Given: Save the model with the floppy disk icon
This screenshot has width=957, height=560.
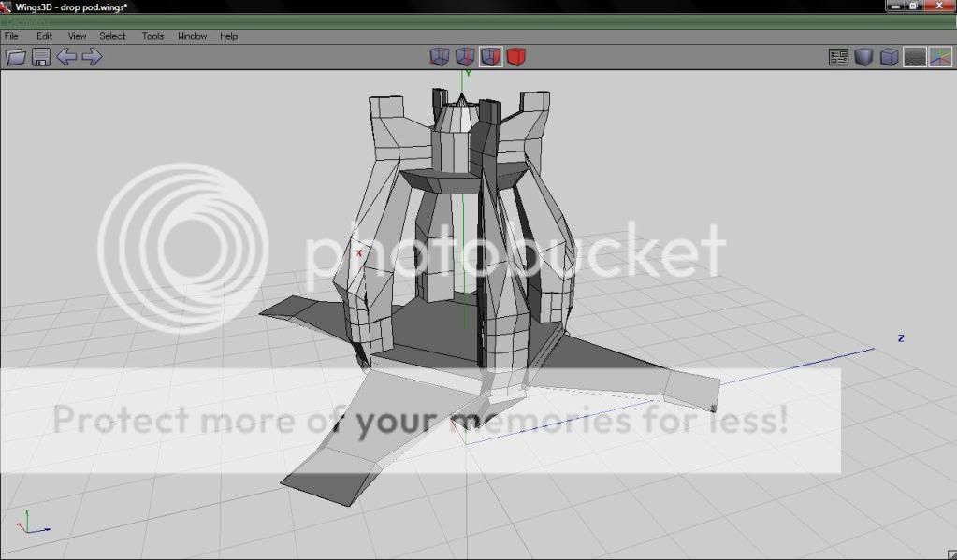Looking at the screenshot, I should click(x=41, y=57).
